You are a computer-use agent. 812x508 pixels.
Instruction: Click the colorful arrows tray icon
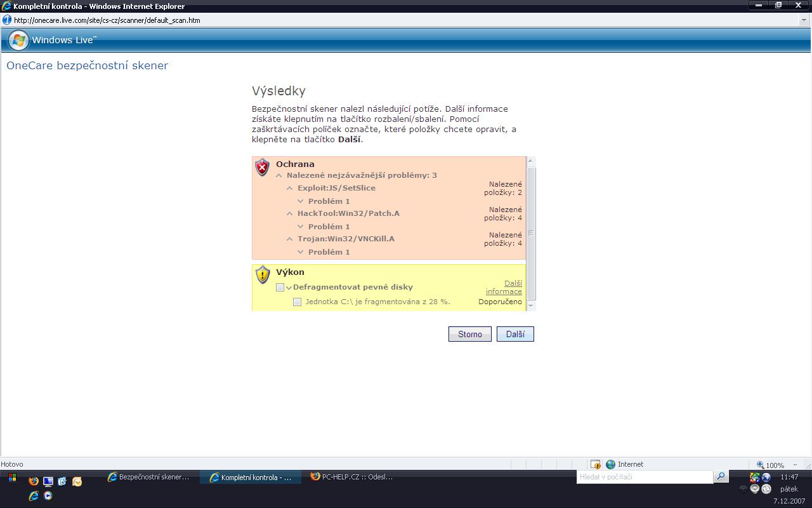pyautogui.click(x=754, y=478)
